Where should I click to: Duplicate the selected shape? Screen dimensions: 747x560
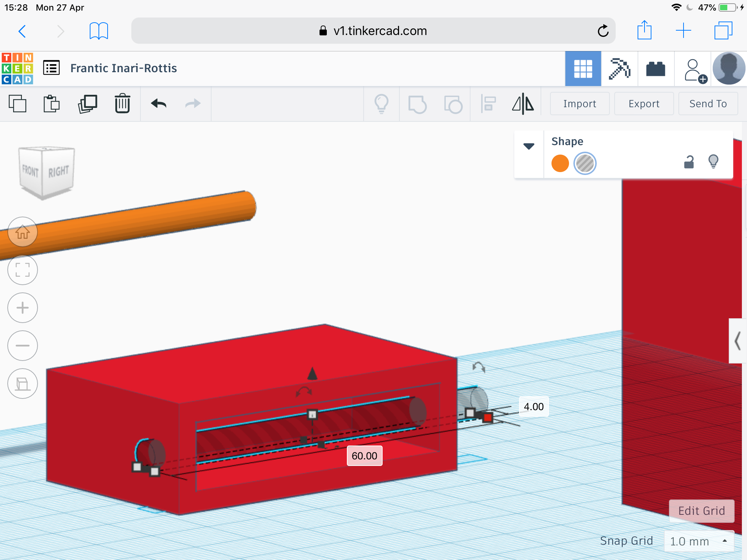[x=88, y=104]
